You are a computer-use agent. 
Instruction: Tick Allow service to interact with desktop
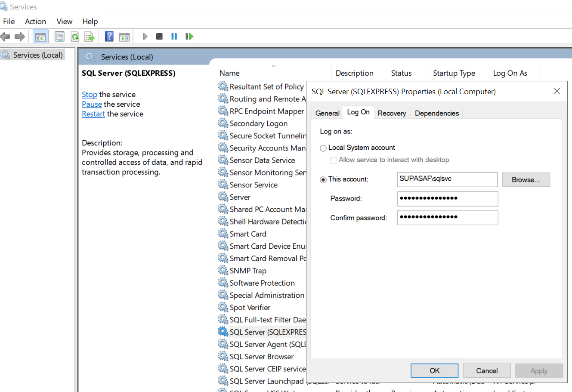coord(334,160)
